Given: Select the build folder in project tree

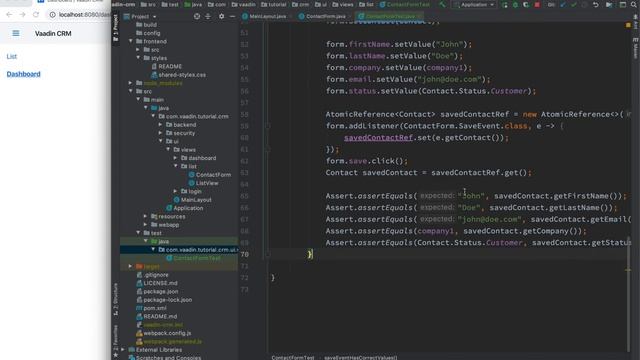Looking at the screenshot, I should pyautogui.click(x=146, y=24).
